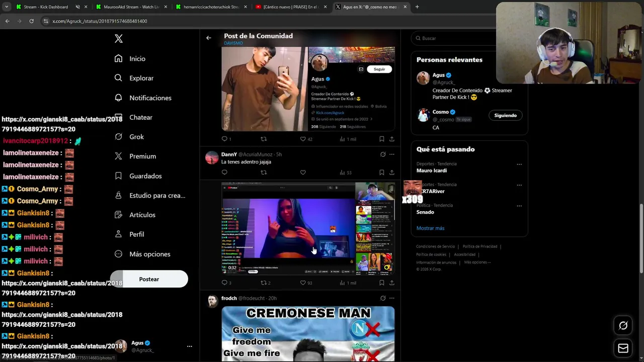The width and height of the screenshot is (644, 362).
Task: Open the Grok floating button
Action: pos(623,326)
